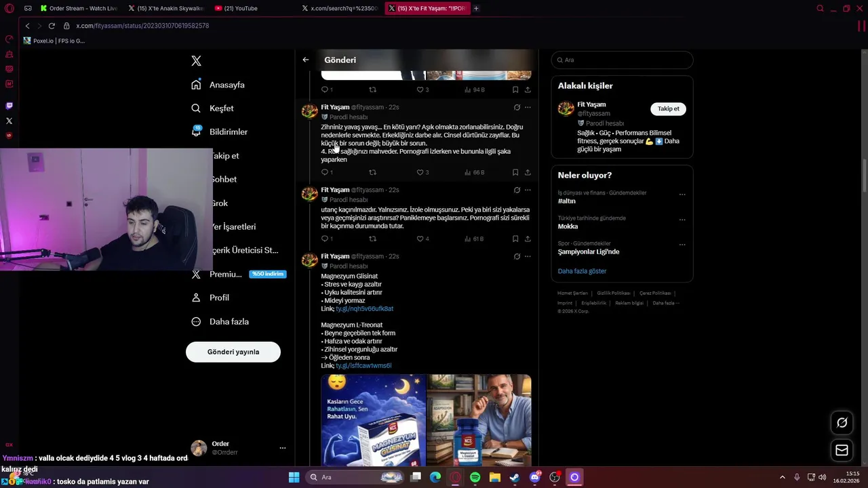Screen dimensions: 868x488
Task: Bookmark the 'Zihniniz yavaş yavaş' post
Action: (515, 172)
